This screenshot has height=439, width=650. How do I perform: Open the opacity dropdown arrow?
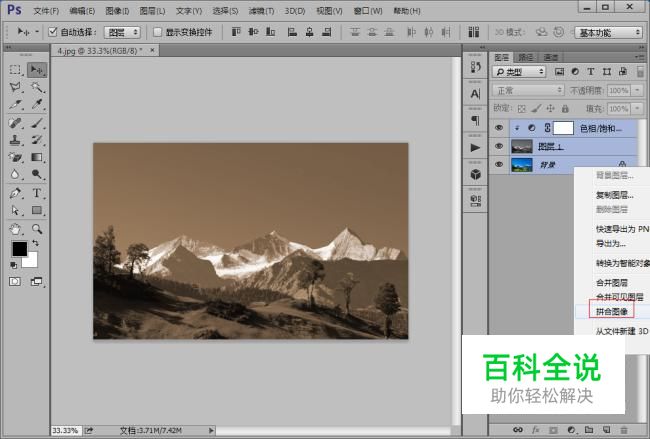(638, 90)
